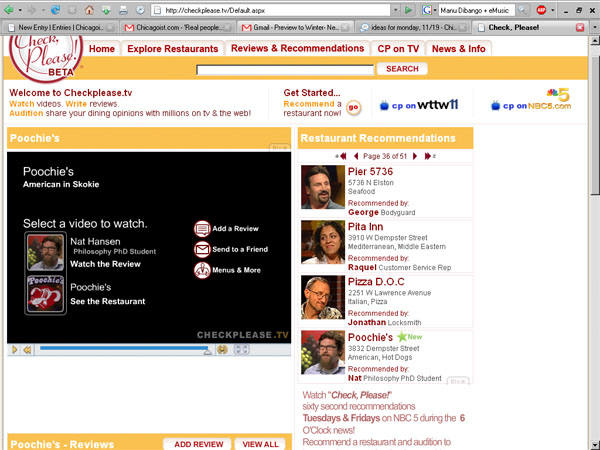Viewport: 600px width, 450px height.
Task: Open the Reviews & Recommendations menu item
Action: pos(297,48)
